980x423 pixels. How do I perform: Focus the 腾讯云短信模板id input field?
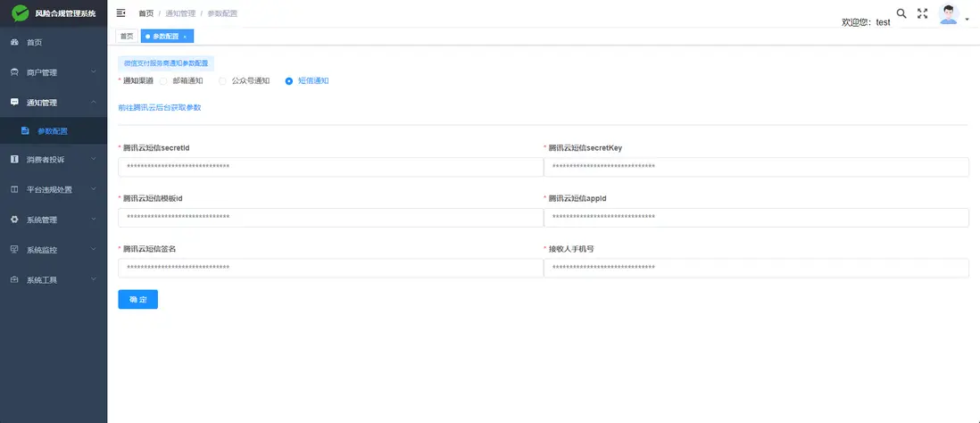tap(330, 218)
